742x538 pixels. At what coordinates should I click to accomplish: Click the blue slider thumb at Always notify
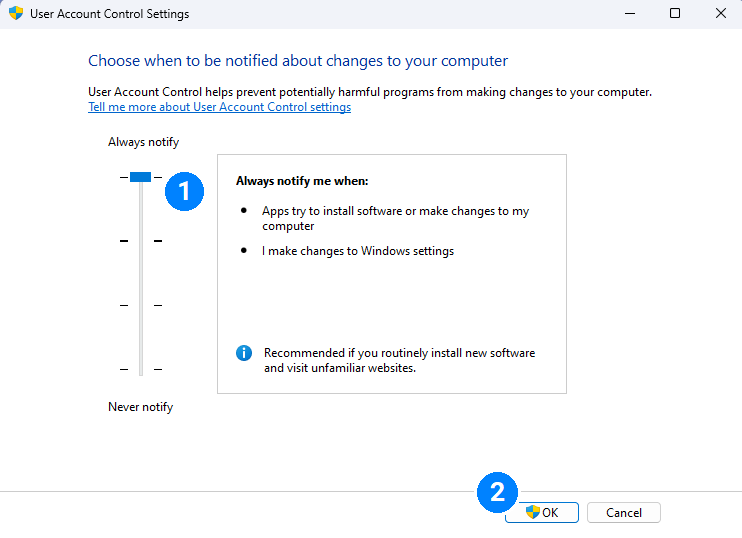point(140,176)
